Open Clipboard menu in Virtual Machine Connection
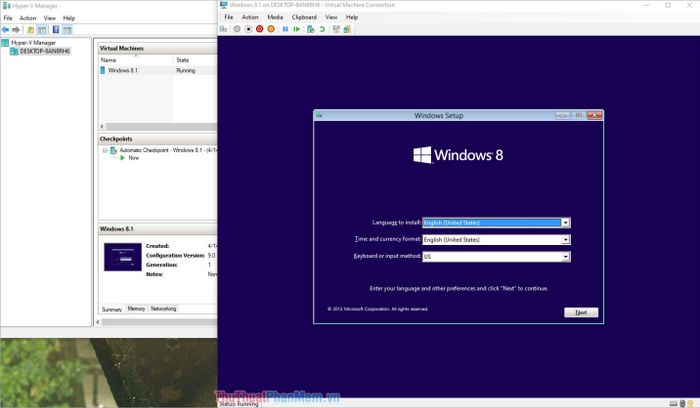Screen dimensions: 700x408 click(304, 17)
